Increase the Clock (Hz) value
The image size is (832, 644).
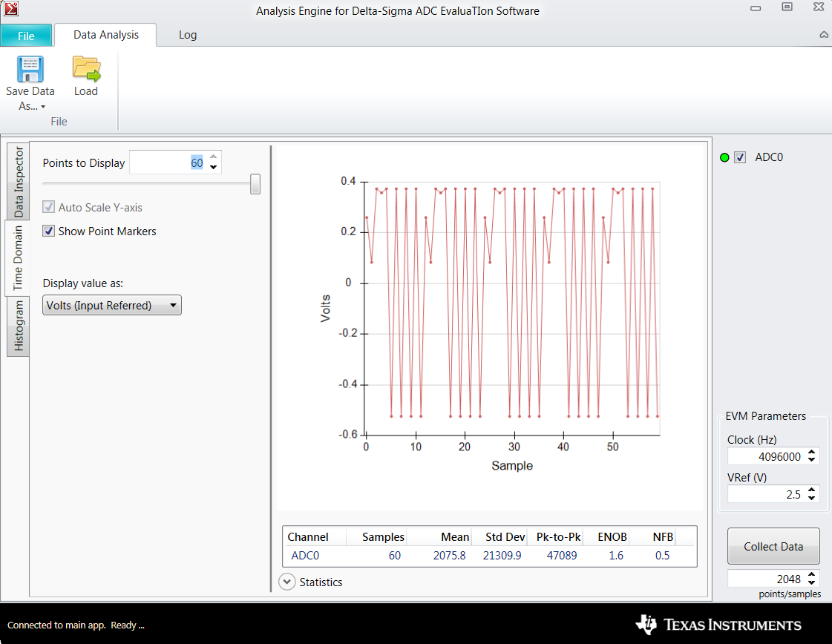tap(812, 453)
